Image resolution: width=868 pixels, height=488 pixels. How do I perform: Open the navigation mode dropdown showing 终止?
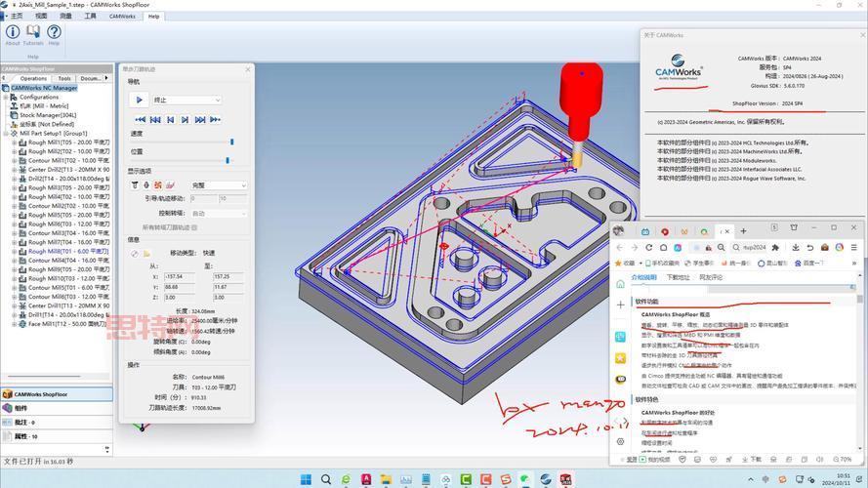click(188, 100)
